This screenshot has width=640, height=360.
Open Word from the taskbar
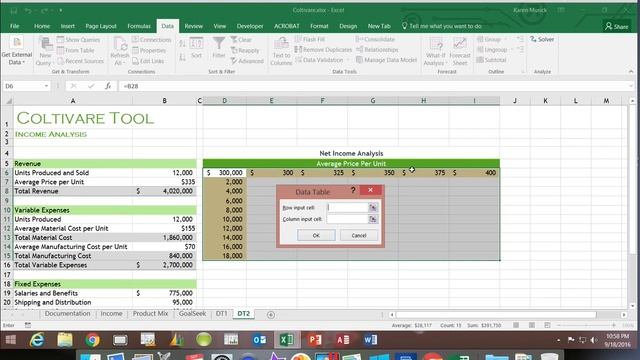[x=370, y=340]
